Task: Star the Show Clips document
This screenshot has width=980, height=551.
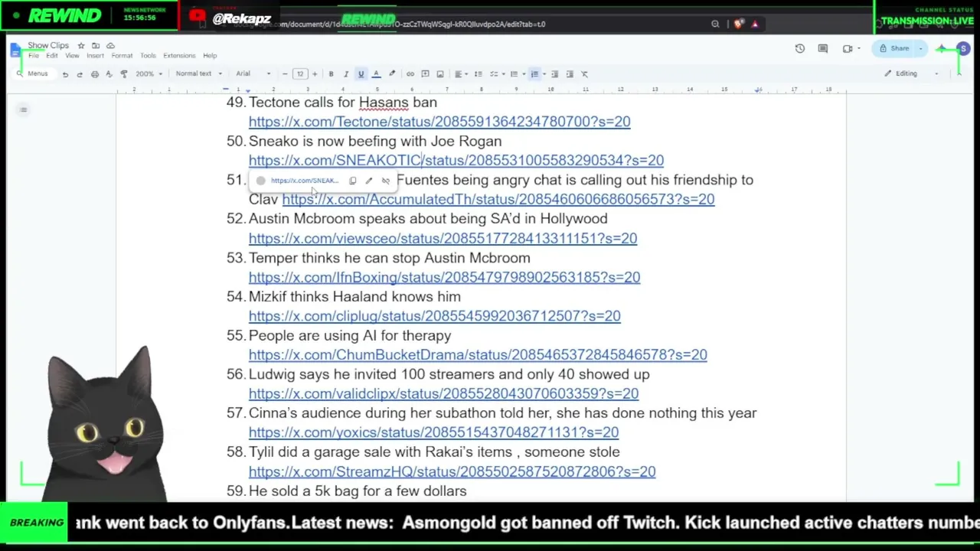Action: click(81, 46)
